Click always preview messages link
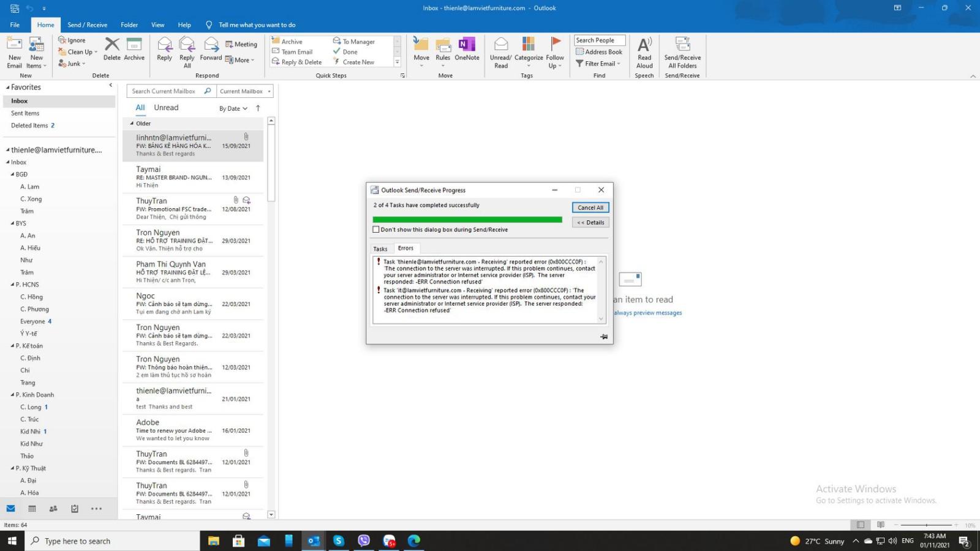The height and width of the screenshot is (551, 980). pos(648,313)
